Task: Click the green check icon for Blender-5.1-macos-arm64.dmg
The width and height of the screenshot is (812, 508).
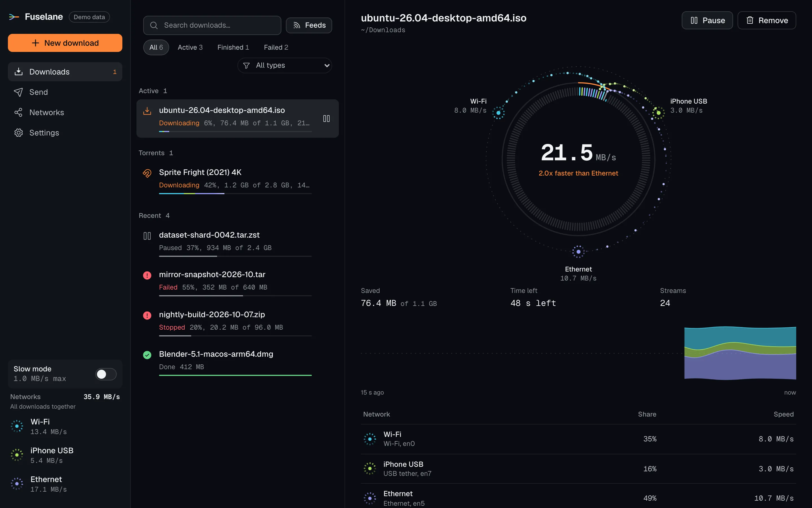Action: pos(147,355)
